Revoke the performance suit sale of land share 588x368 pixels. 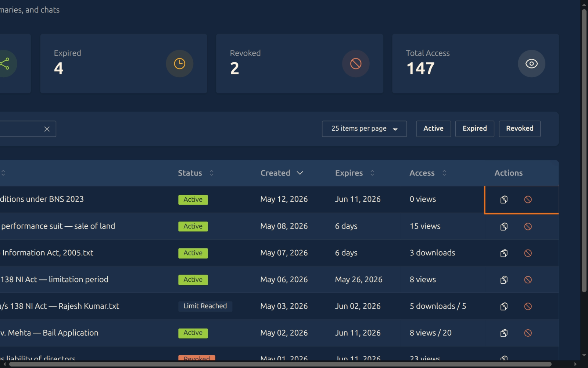[528, 226]
